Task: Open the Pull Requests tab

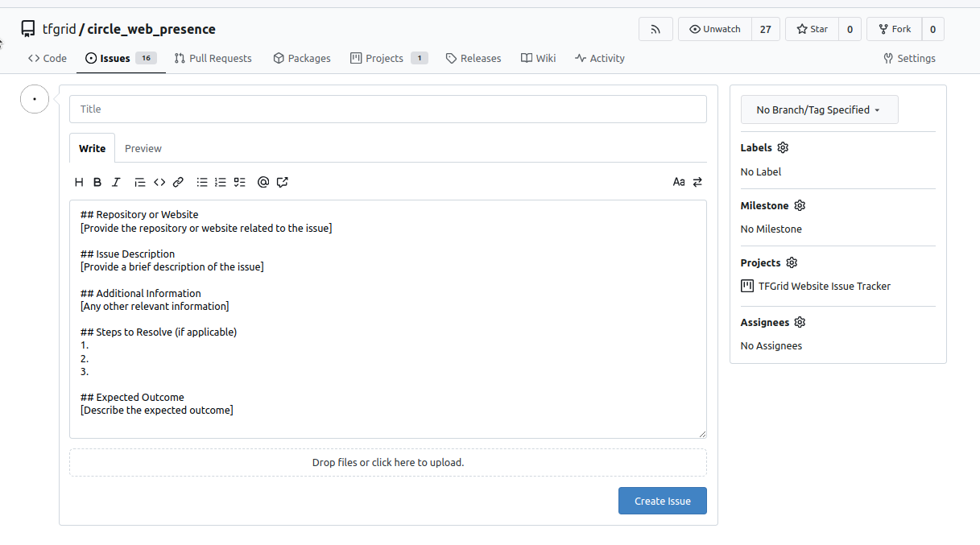Action: click(213, 58)
